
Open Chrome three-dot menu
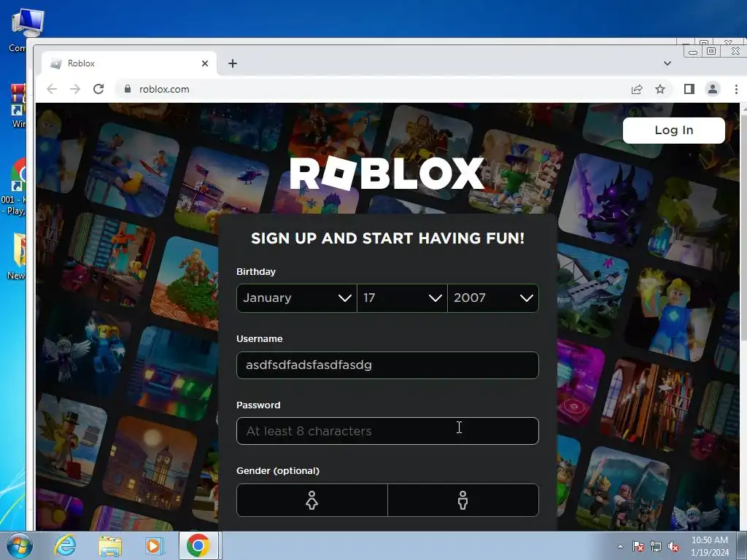tap(736, 89)
